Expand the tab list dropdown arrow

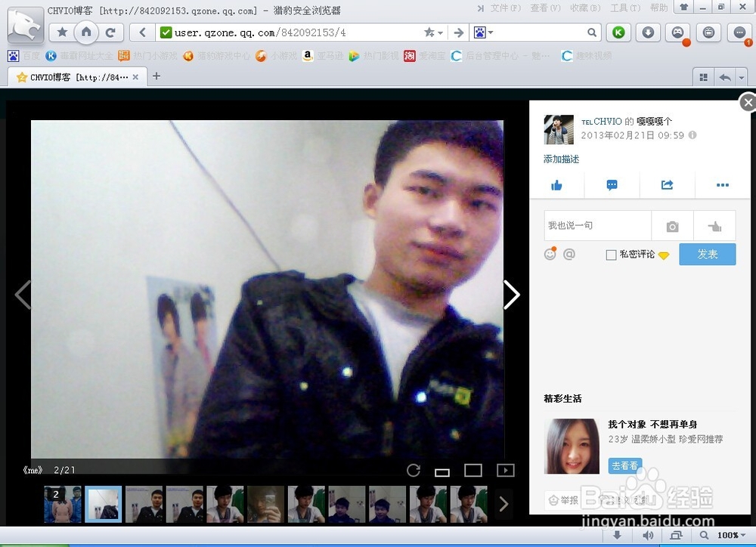point(742,77)
